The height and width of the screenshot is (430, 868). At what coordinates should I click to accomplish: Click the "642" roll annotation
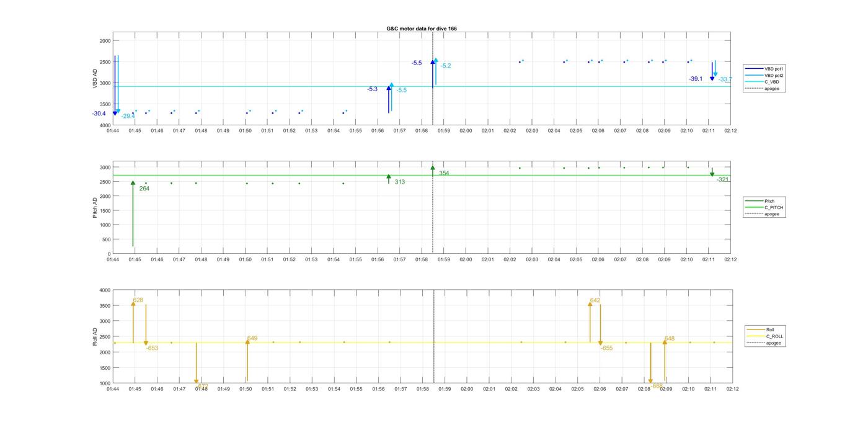tap(595, 300)
